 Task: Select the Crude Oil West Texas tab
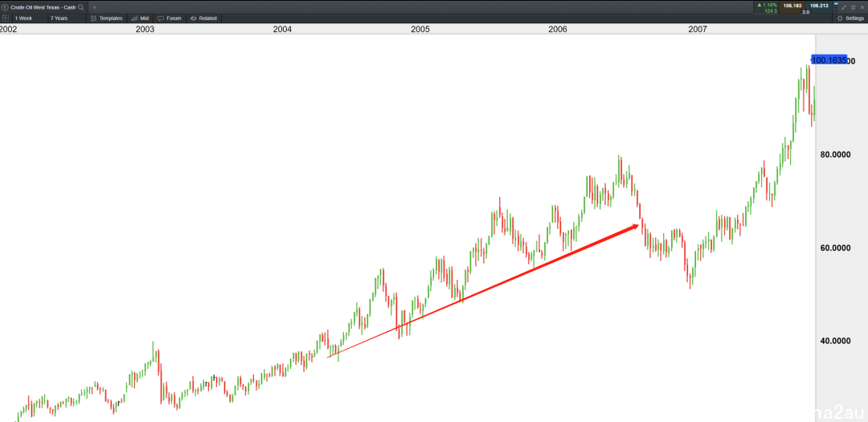point(39,7)
